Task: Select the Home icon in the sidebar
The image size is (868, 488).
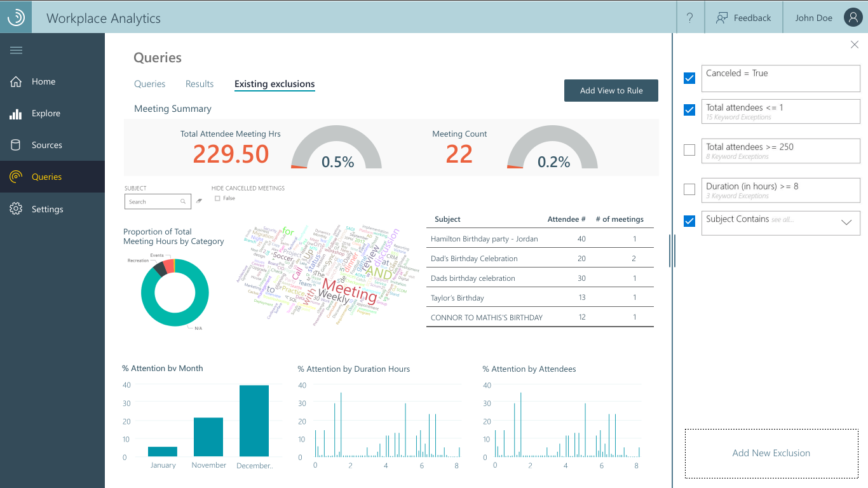Action: tap(15, 81)
